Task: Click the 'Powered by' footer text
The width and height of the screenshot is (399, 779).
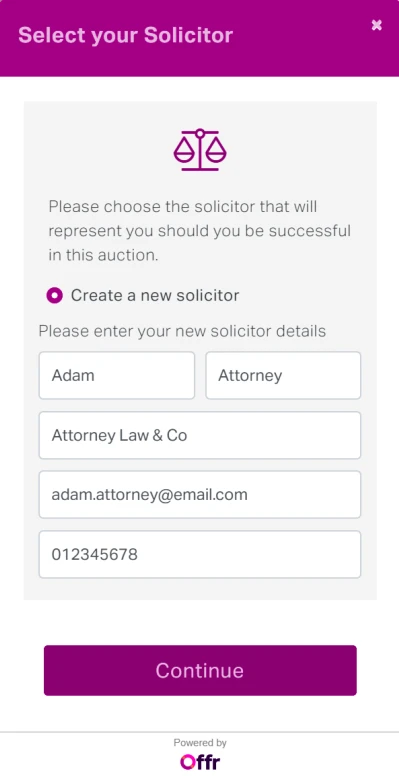Action: point(200,743)
